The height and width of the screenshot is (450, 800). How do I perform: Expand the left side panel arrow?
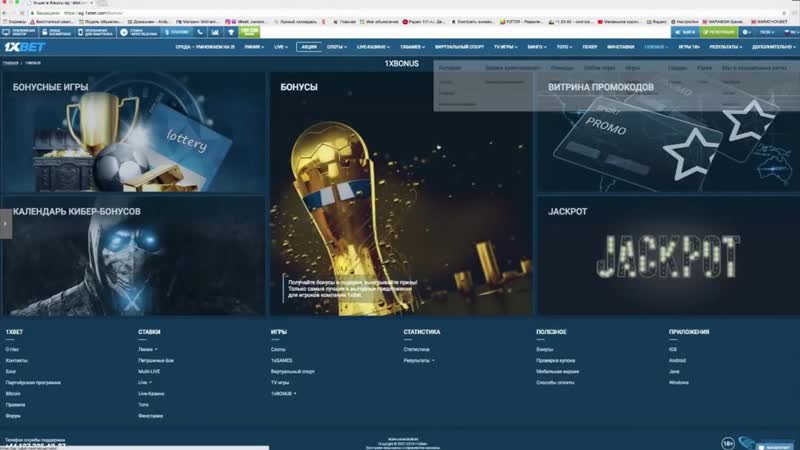pos(6,223)
